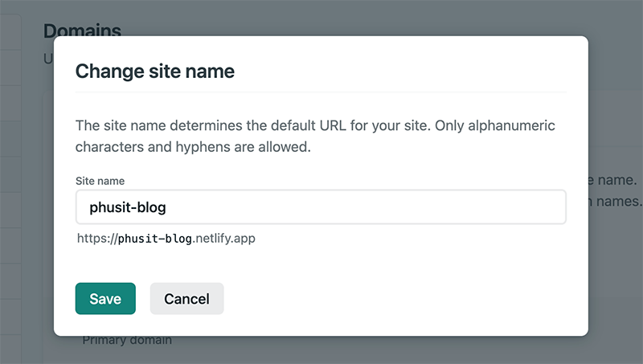This screenshot has height=364, width=643.
Task: Click the dimmed backdrop outside the dialog
Action: [x=615, y=287]
